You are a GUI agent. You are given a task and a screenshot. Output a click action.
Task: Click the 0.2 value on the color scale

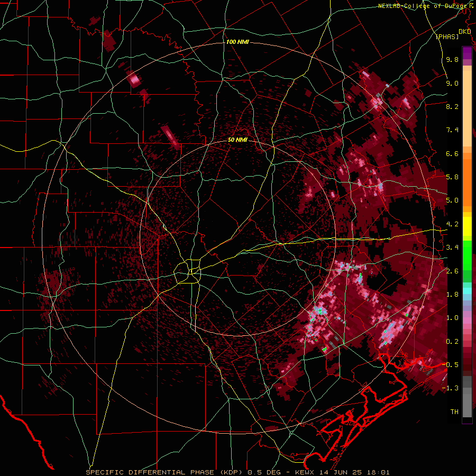pyautogui.click(x=452, y=342)
